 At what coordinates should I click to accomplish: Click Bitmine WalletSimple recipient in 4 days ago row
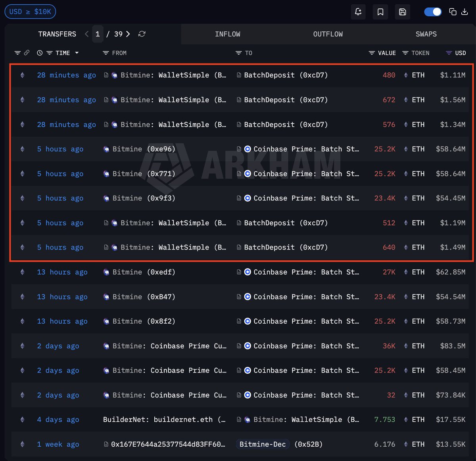(x=306, y=419)
